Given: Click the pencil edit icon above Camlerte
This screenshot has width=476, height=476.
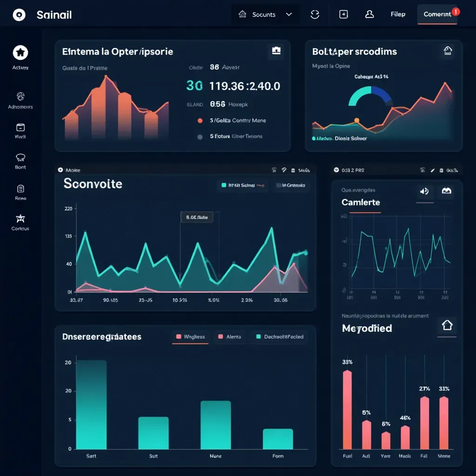Looking at the screenshot, I should click(x=433, y=170).
